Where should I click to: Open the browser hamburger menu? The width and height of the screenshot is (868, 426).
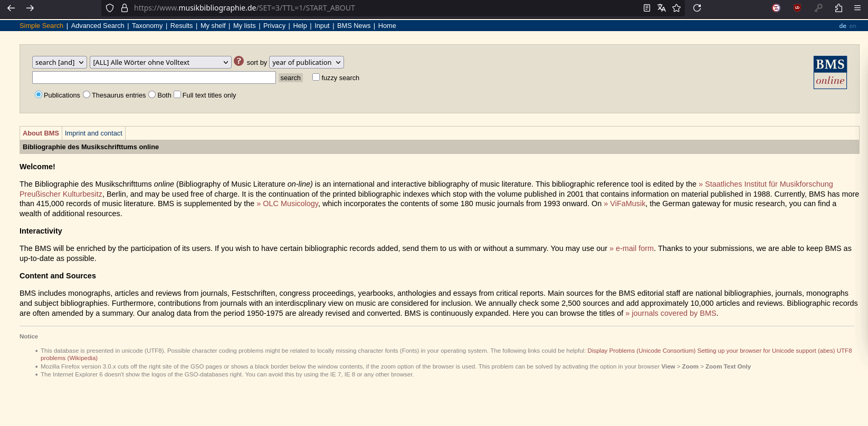coord(857,8)
